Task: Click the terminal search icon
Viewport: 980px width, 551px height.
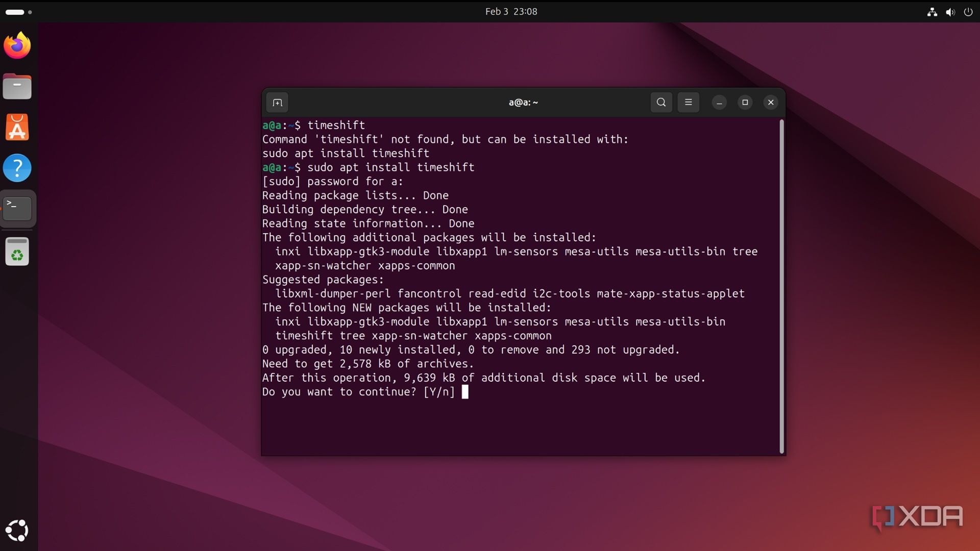Action: (x=661, y=102)
